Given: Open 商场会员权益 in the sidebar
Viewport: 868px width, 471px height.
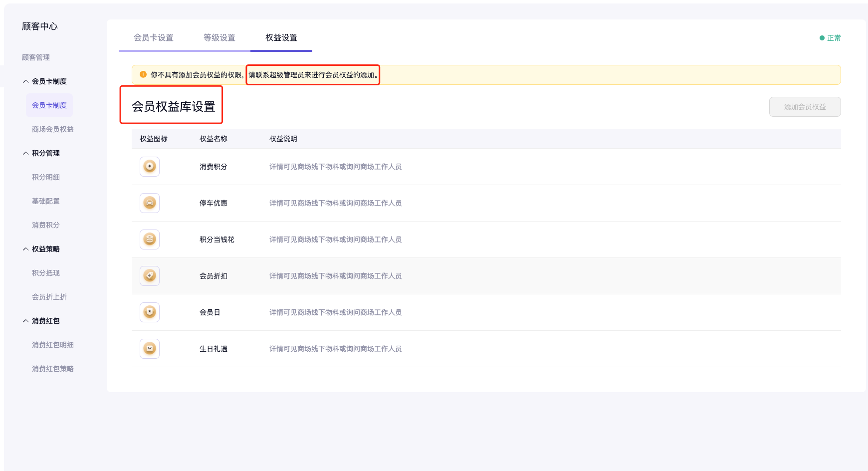Looking at the screenshot, I should click(53, 129).
